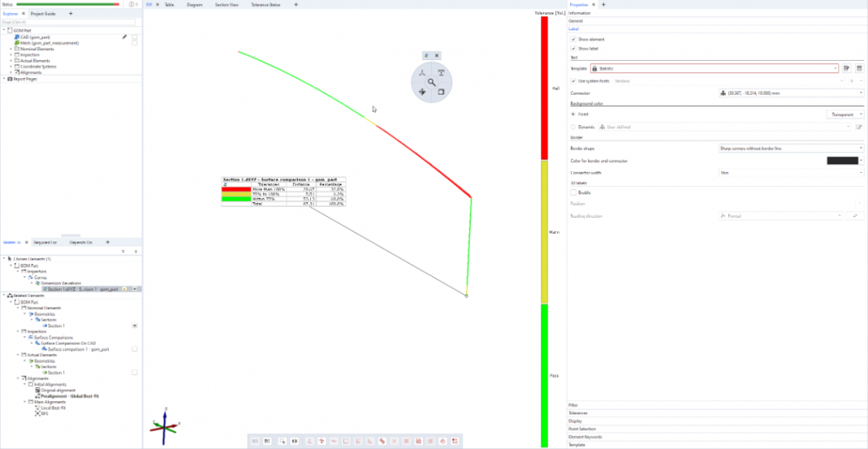Viewport: 868px width, 449px height.
Task: Open the Information section in Properties
Action: coord(580,13)
